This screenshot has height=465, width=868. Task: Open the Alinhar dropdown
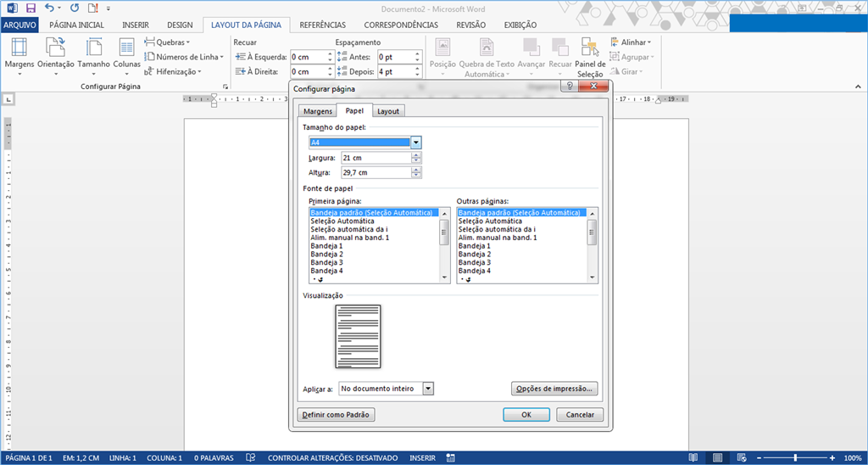click(631, 42)
